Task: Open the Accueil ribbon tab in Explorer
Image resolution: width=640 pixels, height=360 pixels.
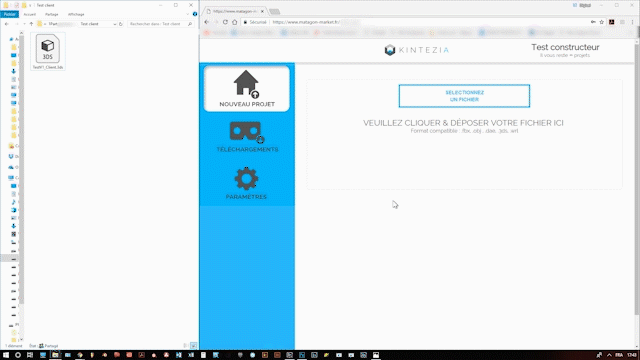Action: click(x=29, y=14)
